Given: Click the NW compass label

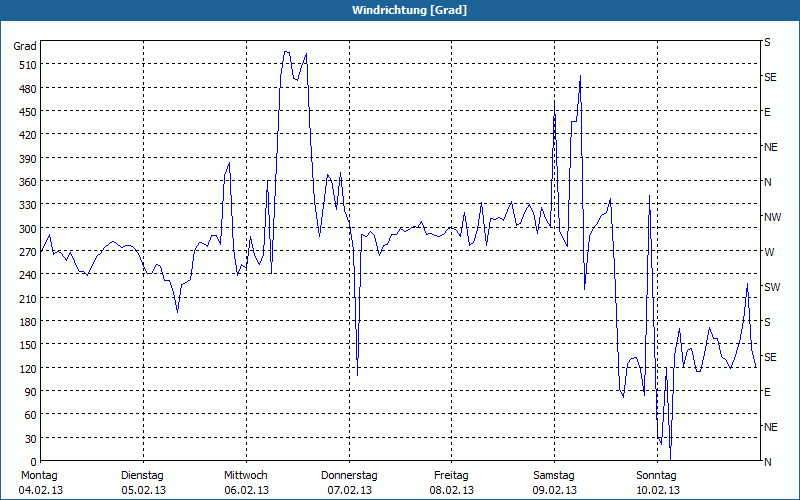Looking at the screenshot, I should pos(772,217).
